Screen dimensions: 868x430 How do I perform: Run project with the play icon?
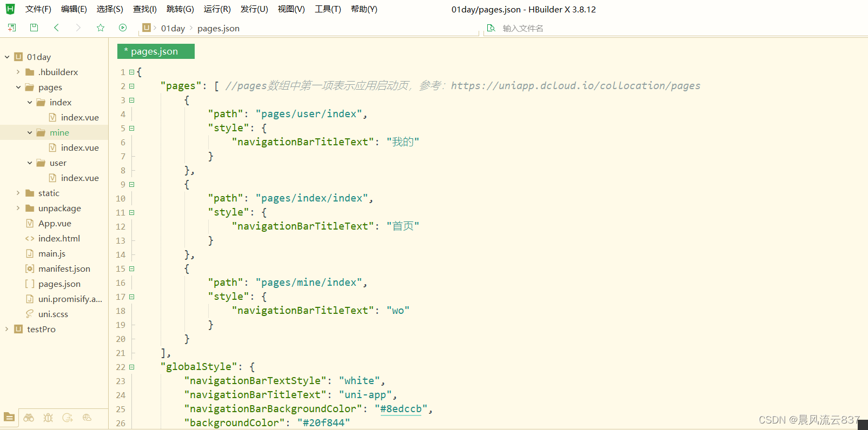point(123,28)
